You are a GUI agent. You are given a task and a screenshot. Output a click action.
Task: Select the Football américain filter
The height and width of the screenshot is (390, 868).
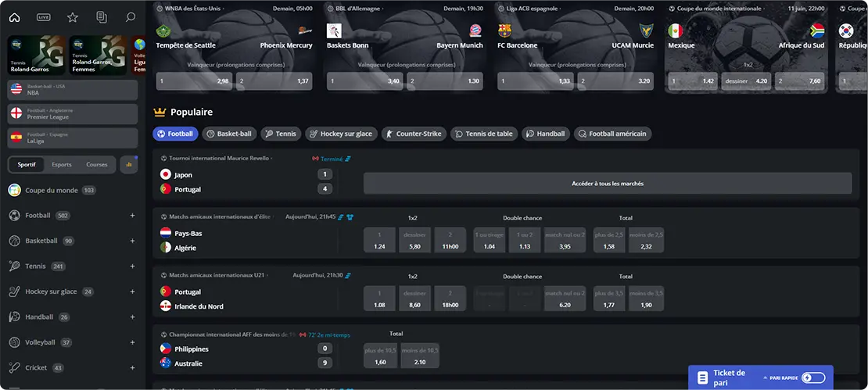pos(613,134)
